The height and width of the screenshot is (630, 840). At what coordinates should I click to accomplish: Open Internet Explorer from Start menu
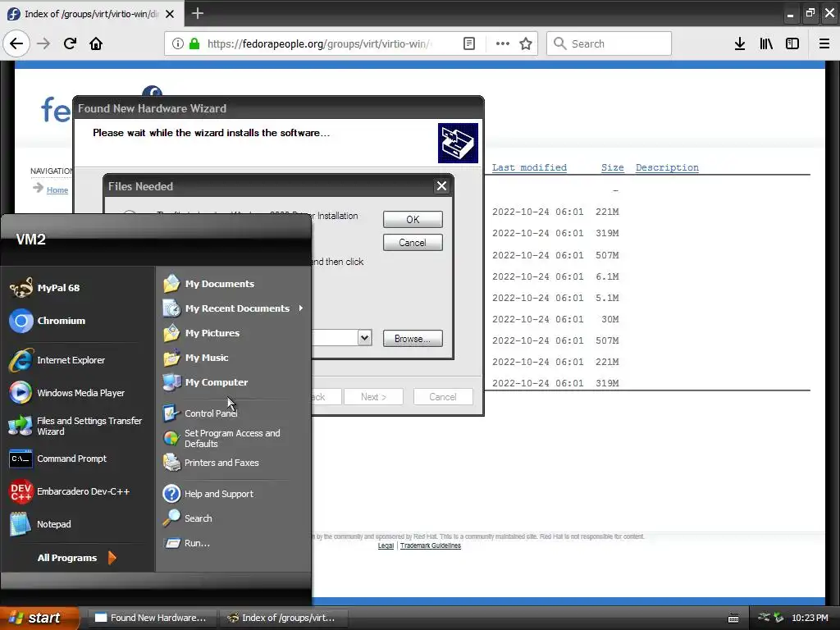pyautogui.click(x=57, y=360)
